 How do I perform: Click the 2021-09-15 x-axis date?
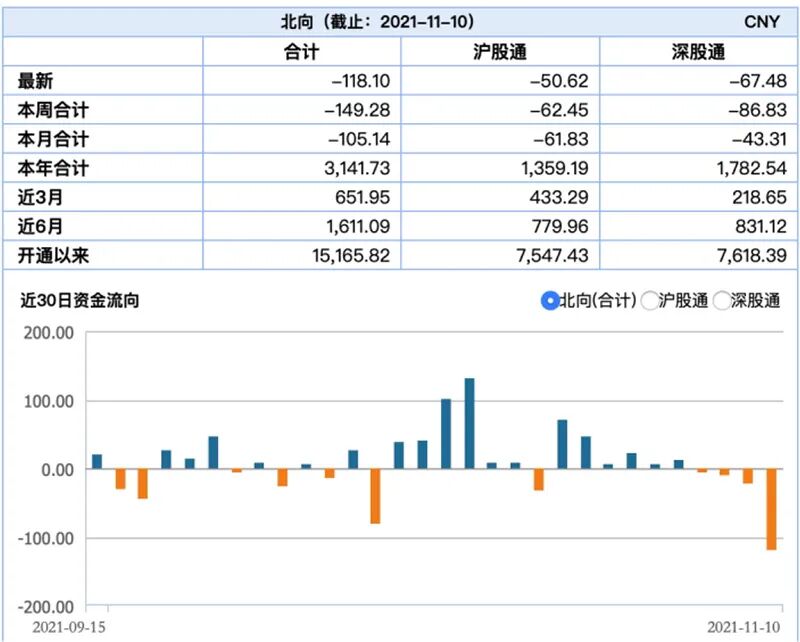coord(69,627)
